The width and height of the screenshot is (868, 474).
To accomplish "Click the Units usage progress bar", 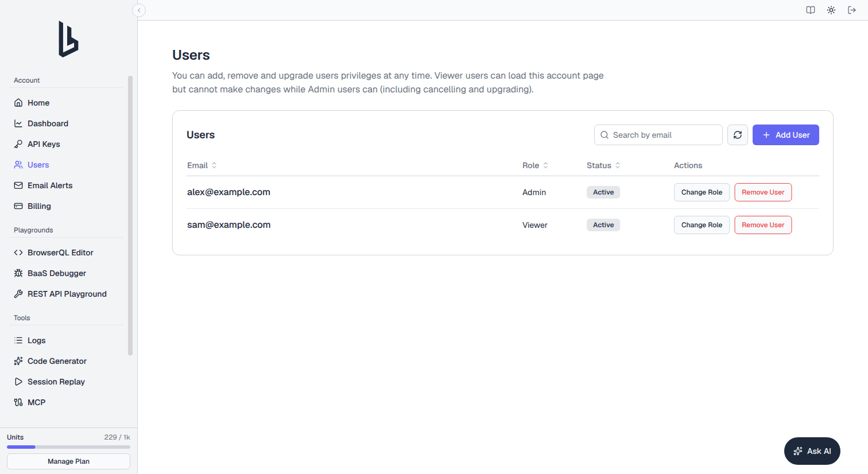I will pyautogui.click(x=68, y=447).
